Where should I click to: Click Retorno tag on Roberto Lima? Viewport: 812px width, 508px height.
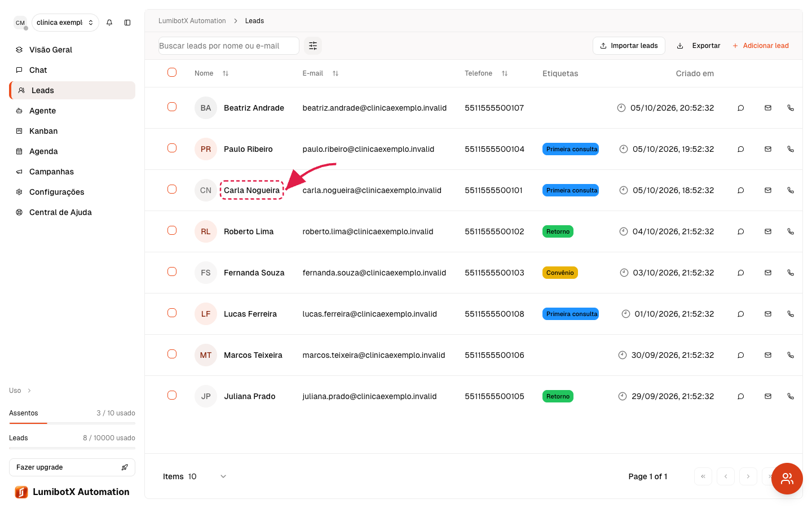coord(558,231)
